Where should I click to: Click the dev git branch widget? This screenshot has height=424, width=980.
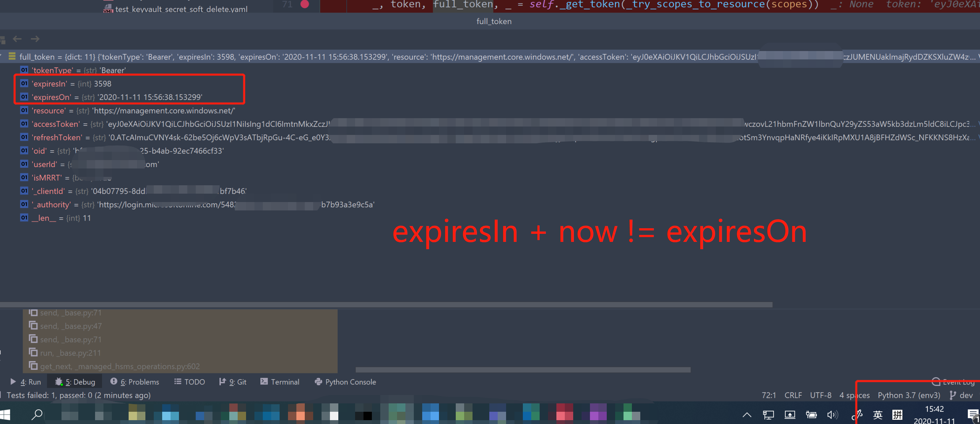click(x=961, y=395)
